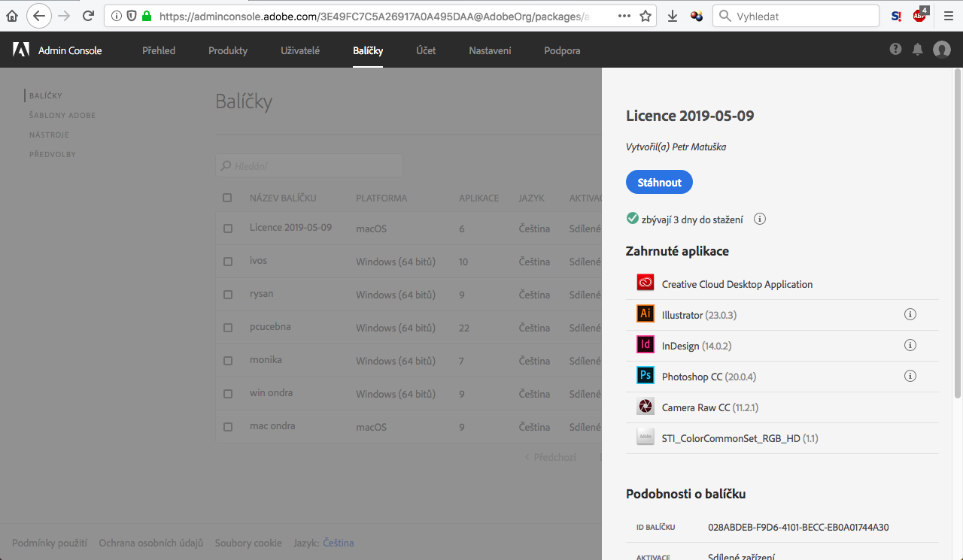
Task: Change language via the Čeština footer link
Action: click(339, 543)
